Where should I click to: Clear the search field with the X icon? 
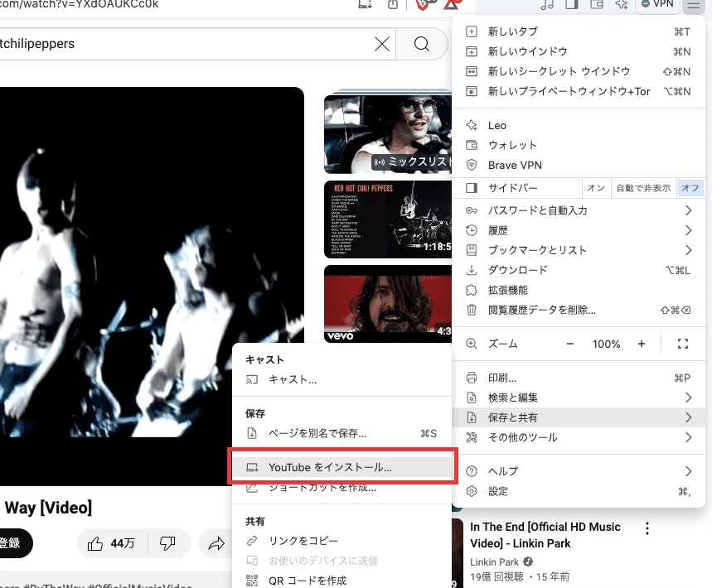pos(382,44)
